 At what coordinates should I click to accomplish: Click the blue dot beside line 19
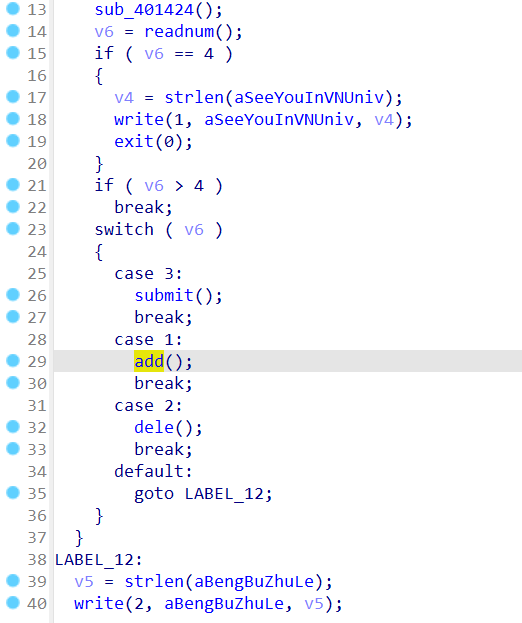(x=13, y=140)
